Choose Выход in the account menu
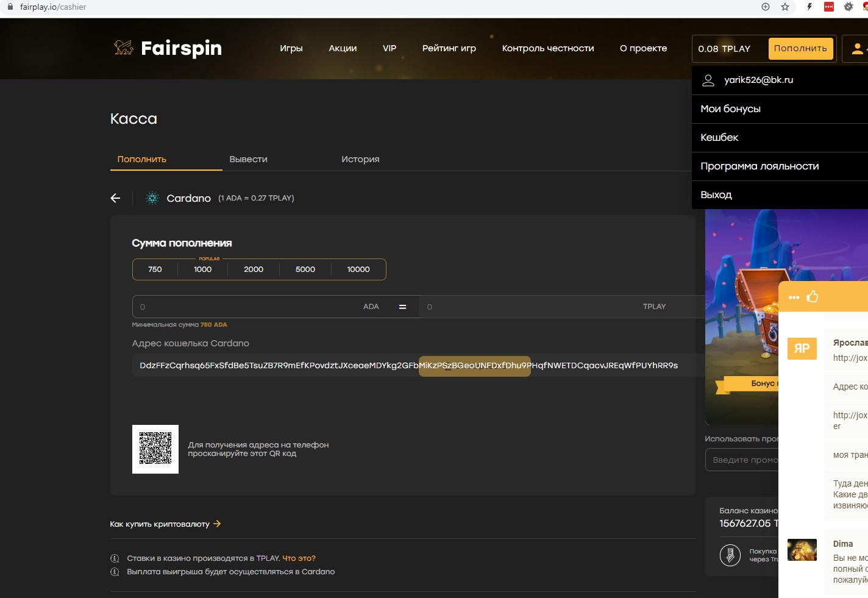Viewport: 868px width, 598px height. pyautogui.click(x=716, y=195)
